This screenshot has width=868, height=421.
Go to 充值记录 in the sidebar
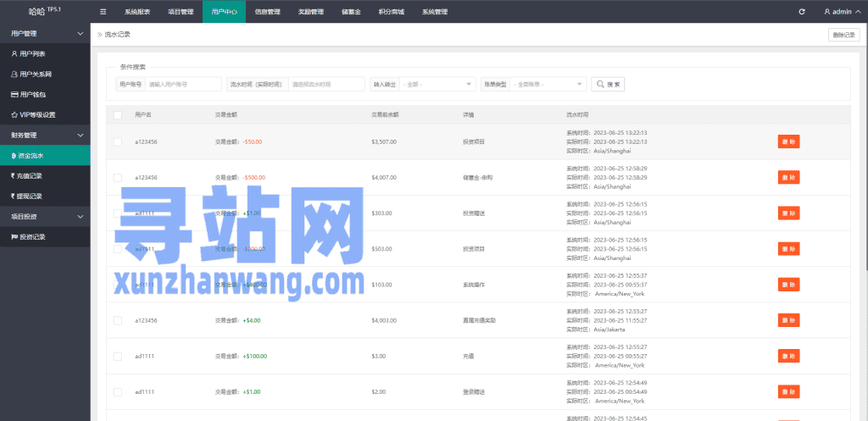tap(45, 176)
